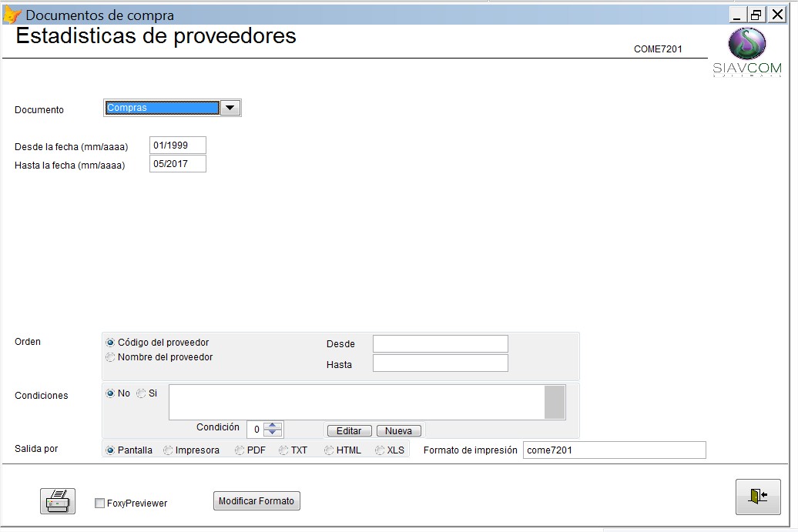Click the printer icon button
Image resolution: width=798 pixels, height=532 pixels.
[58, 501]
